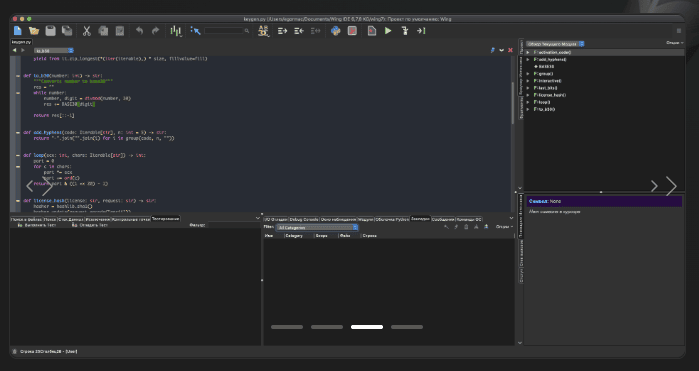Image resolution: width=699 pixels, height=371 pixels.
Task: Collapse the while number fold marker
Action: 18,93
